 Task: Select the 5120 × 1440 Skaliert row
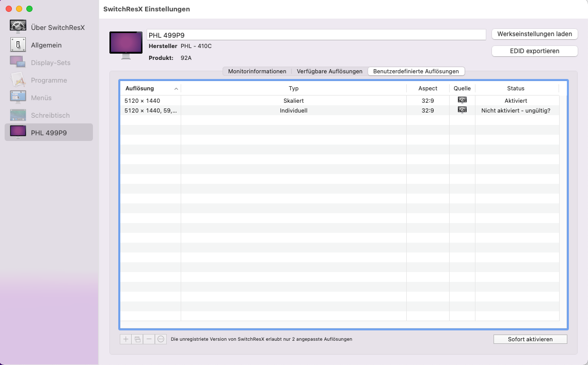click(x=340, y=101)
